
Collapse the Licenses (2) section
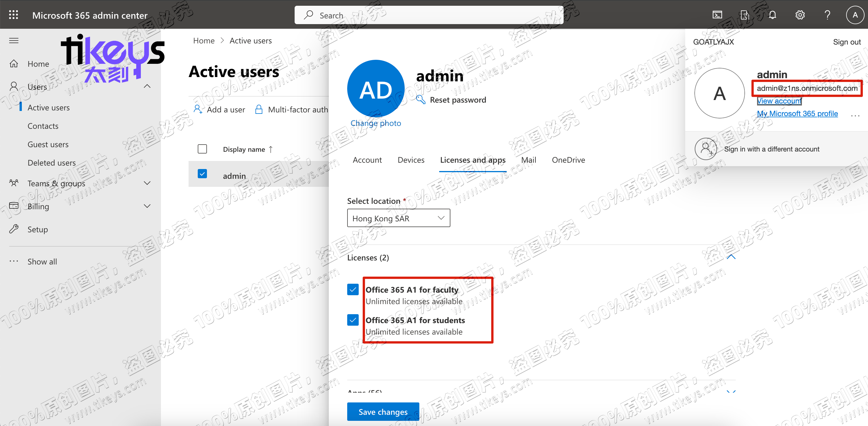(731, 257)
